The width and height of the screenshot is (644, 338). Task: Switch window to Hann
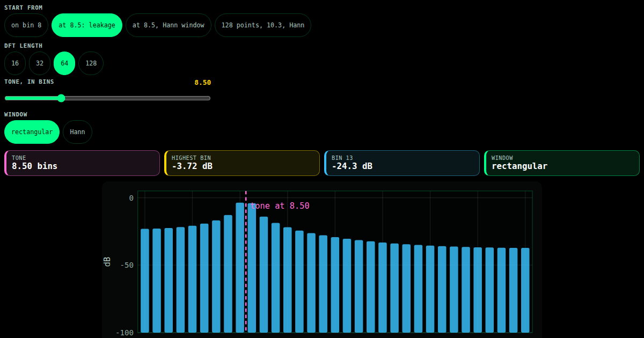coord(78,132)
